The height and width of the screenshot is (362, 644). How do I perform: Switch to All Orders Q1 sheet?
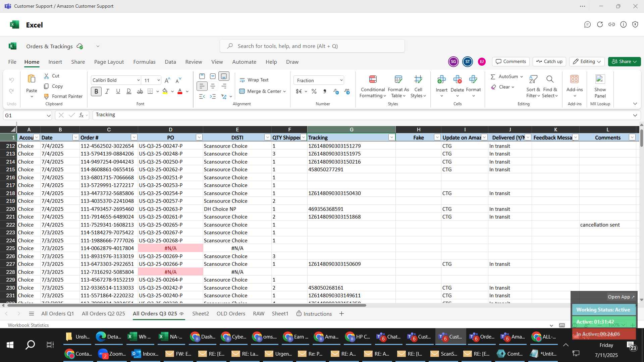click(57, 314)
